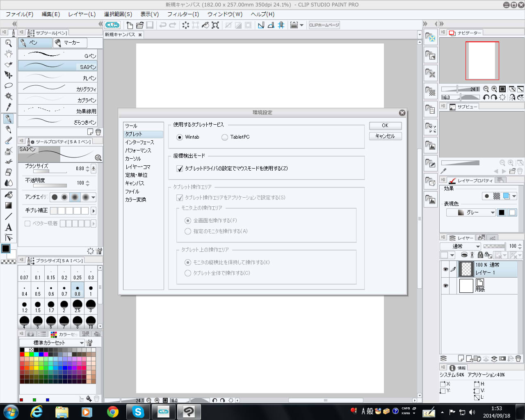This screenshot has width=525, height=420.
Task: Click the Cancel button in preferences
Action: (x=385, y=136)
